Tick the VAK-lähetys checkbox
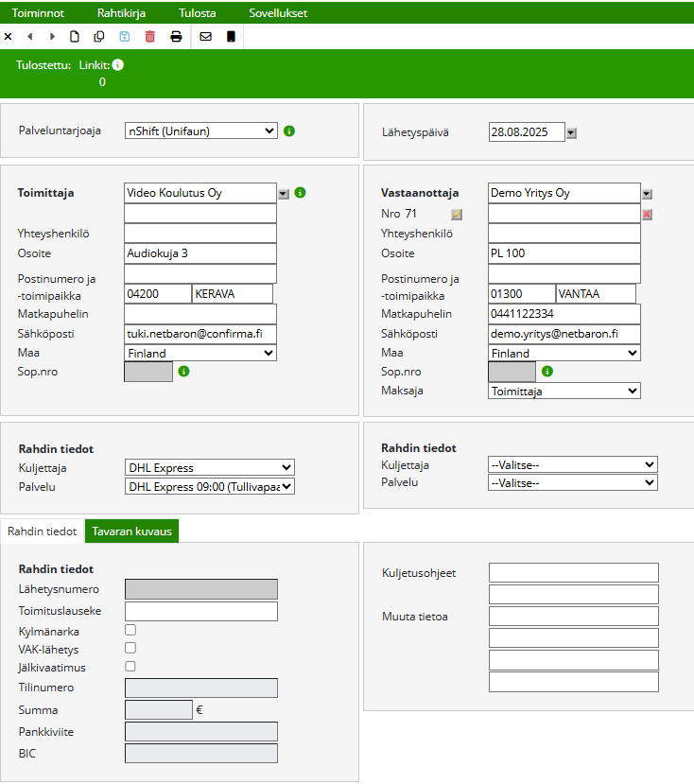This screenshot has width=694, height=784. tap(130, 648)
